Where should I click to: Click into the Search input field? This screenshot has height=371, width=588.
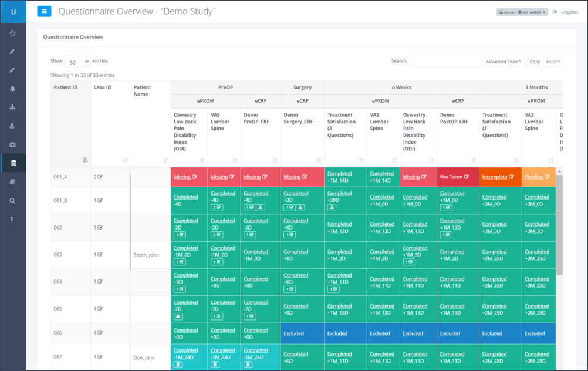click(x=445, y=62)
